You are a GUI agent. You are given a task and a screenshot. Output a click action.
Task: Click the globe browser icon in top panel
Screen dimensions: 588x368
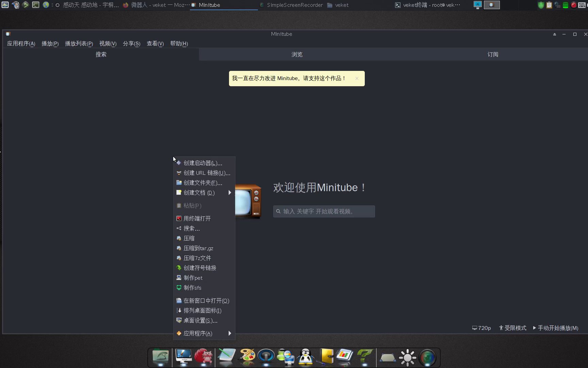pyautogui.click(x=46, y=5)
